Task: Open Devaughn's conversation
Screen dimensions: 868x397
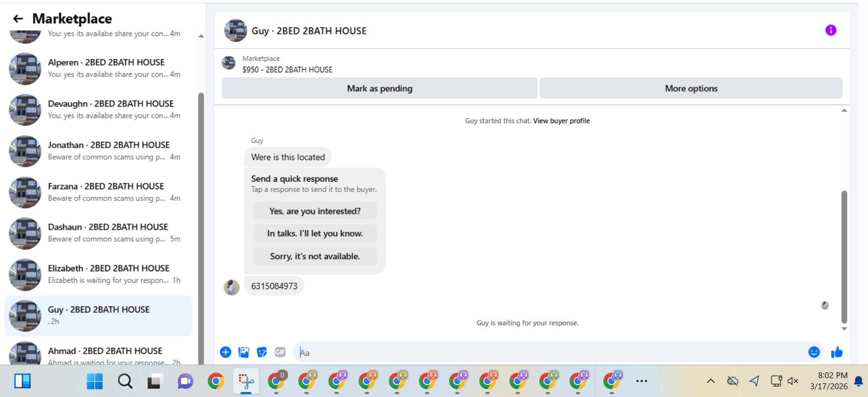Action: [x=98, y=110]
